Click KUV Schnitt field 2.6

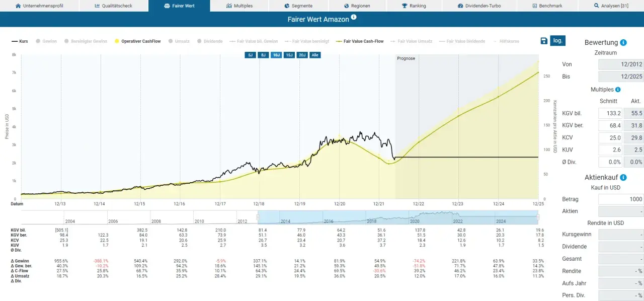(x=610, y=149)
